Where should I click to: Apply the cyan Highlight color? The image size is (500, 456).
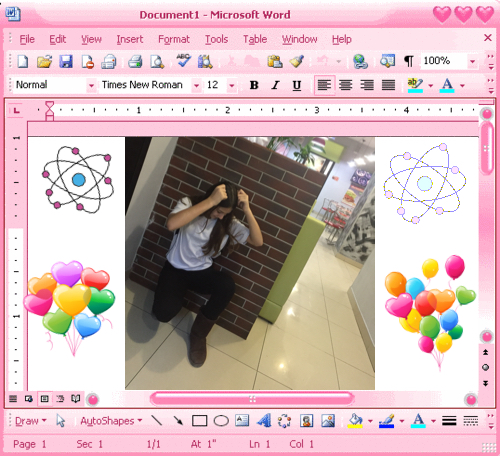tap(415, 85)
